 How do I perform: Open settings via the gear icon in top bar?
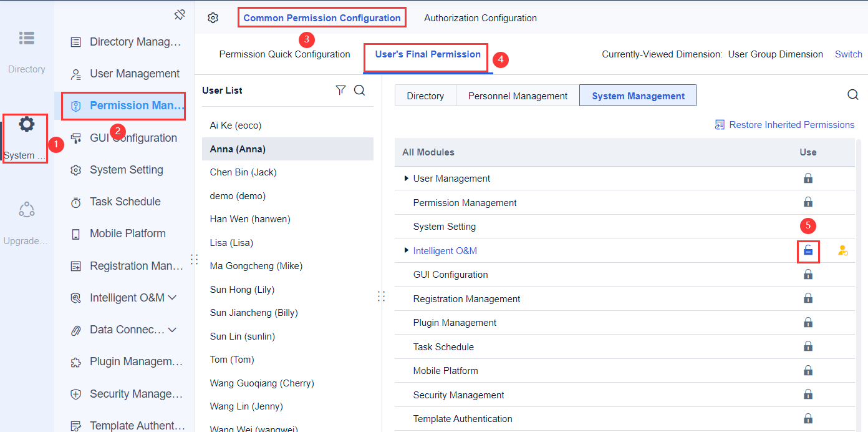tap(213, 18)
